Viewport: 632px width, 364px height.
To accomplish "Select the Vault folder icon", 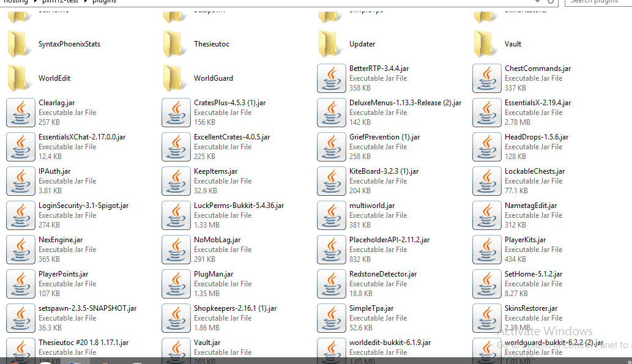I will 486,44.
